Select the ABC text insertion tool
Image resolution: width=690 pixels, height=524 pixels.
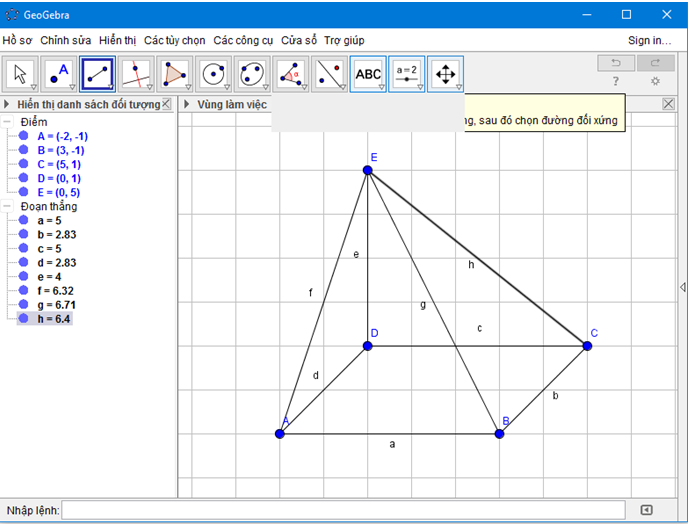point(368,73)
